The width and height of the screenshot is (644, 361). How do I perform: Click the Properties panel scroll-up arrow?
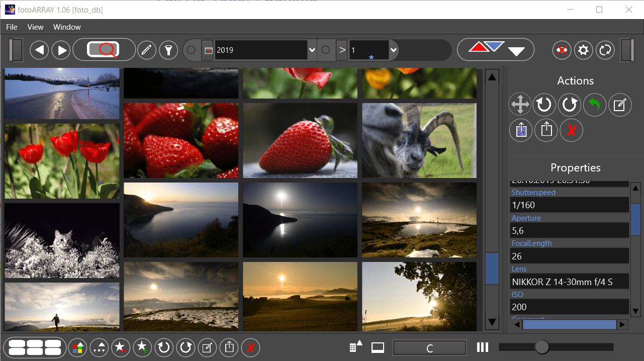(x=636, y=189)
